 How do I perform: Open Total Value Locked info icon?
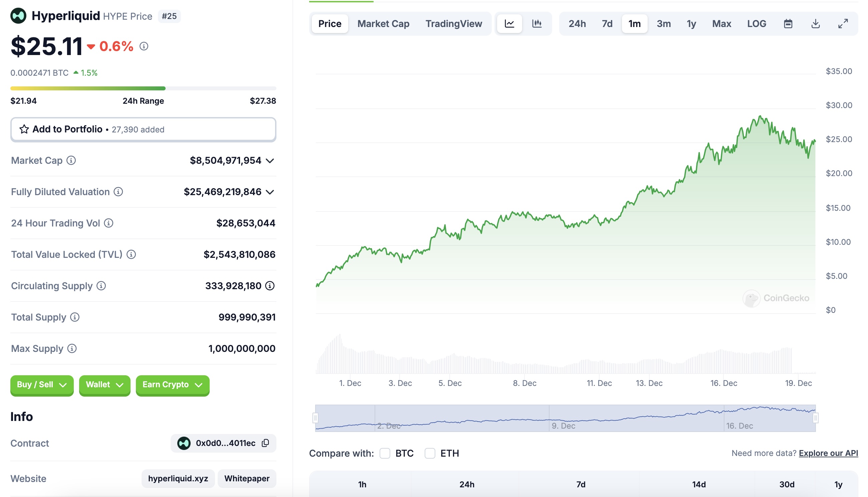coord(131,255)
